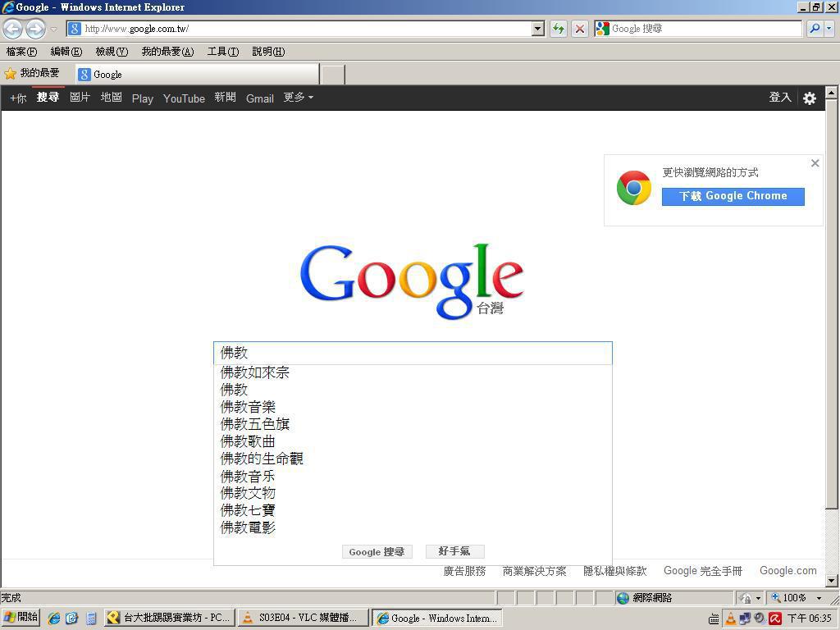Image resolution: width=840 pixels, height=630 pixels.
Task: Click the IE forward navigation button
Action: 34,29
